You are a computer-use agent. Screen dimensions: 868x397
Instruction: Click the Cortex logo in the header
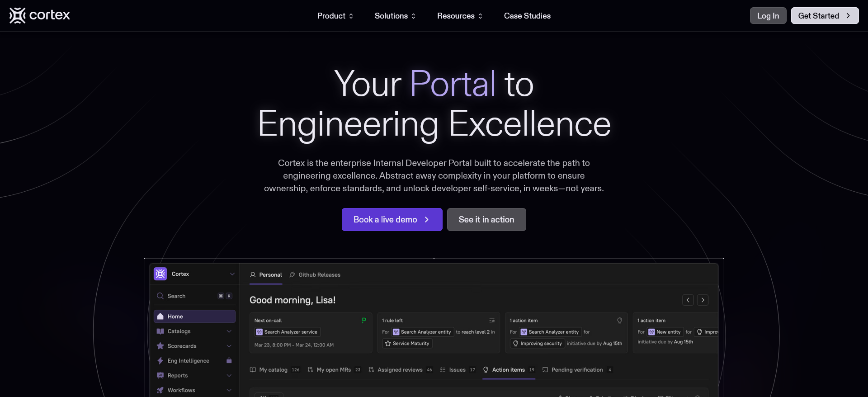click(x=40, y=15)
